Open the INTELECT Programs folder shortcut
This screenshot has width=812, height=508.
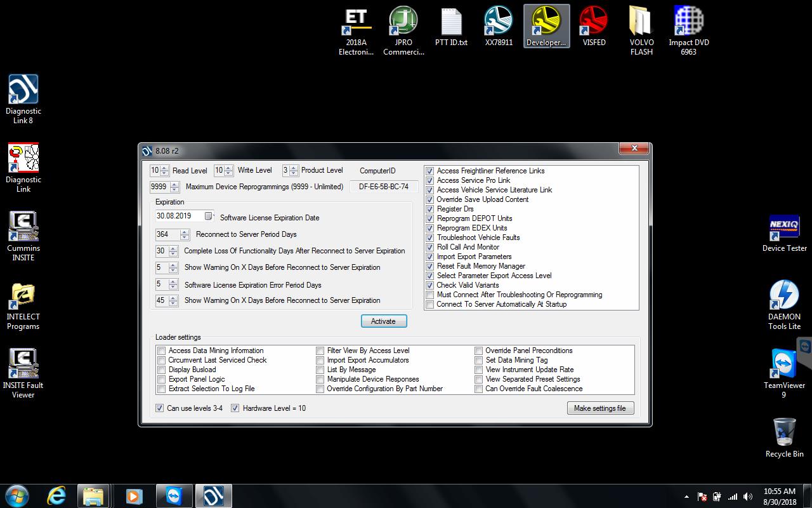23,305
